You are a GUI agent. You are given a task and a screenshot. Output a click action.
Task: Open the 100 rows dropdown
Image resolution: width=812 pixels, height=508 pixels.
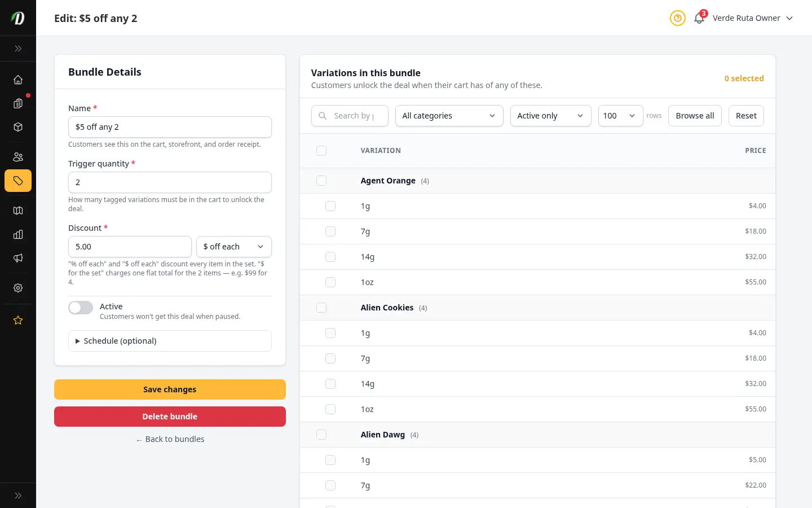[x=620, y=116]
